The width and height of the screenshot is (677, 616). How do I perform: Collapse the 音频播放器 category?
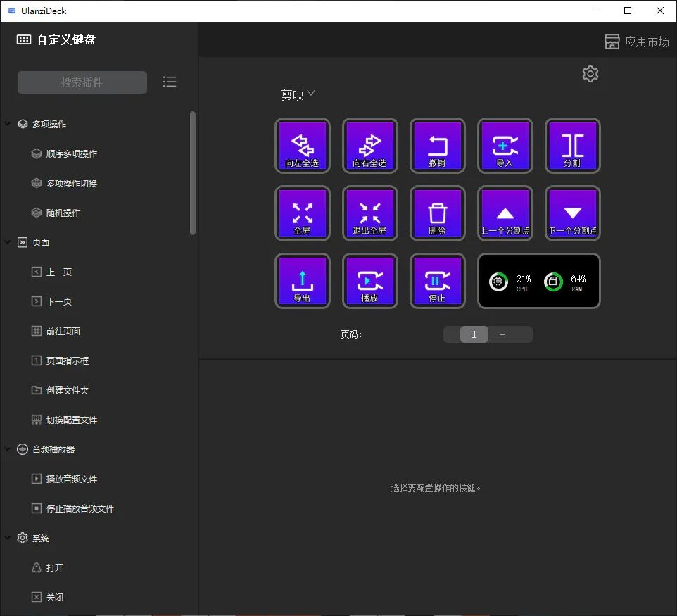click(x=7, y=449)
